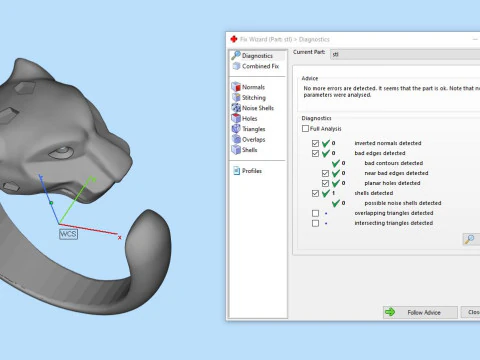Screen dimensions: 480x360
Task: Click the red X axis label
Action: 119,238
